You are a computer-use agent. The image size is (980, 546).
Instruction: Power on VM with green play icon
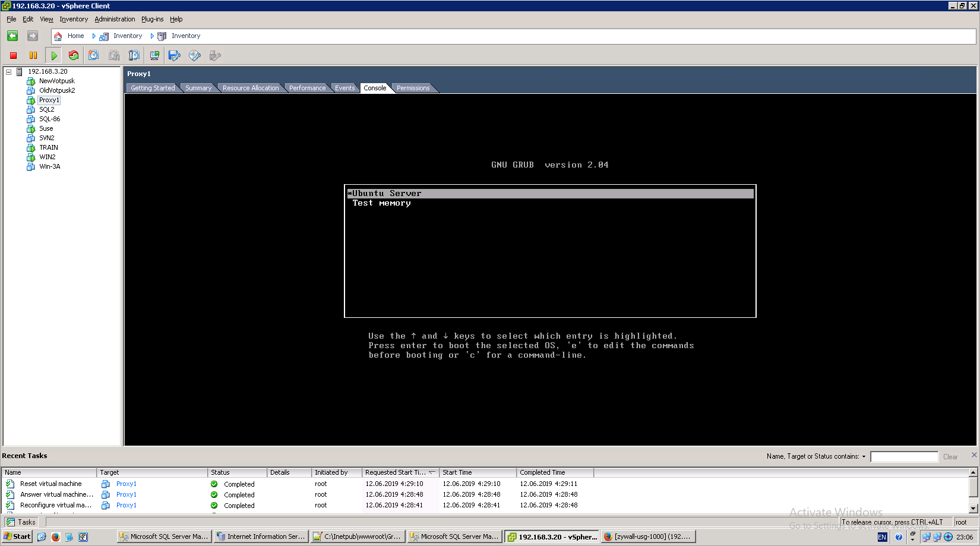[54, 55]
